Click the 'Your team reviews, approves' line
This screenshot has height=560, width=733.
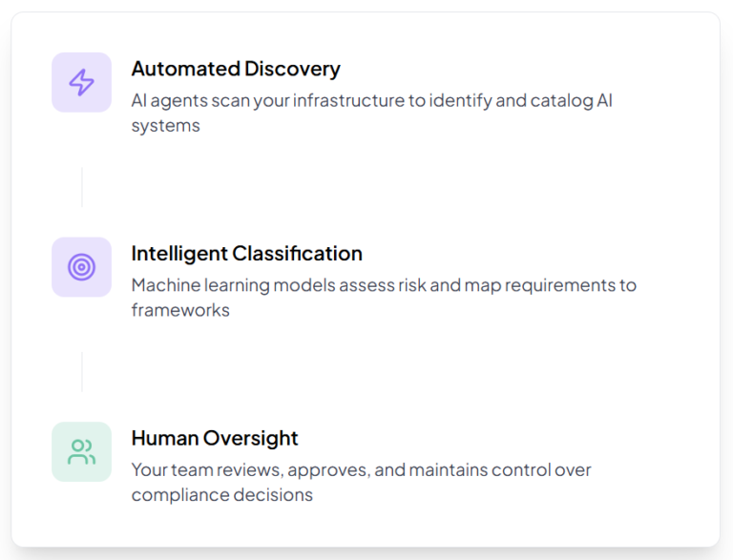[x=361, y=469]
